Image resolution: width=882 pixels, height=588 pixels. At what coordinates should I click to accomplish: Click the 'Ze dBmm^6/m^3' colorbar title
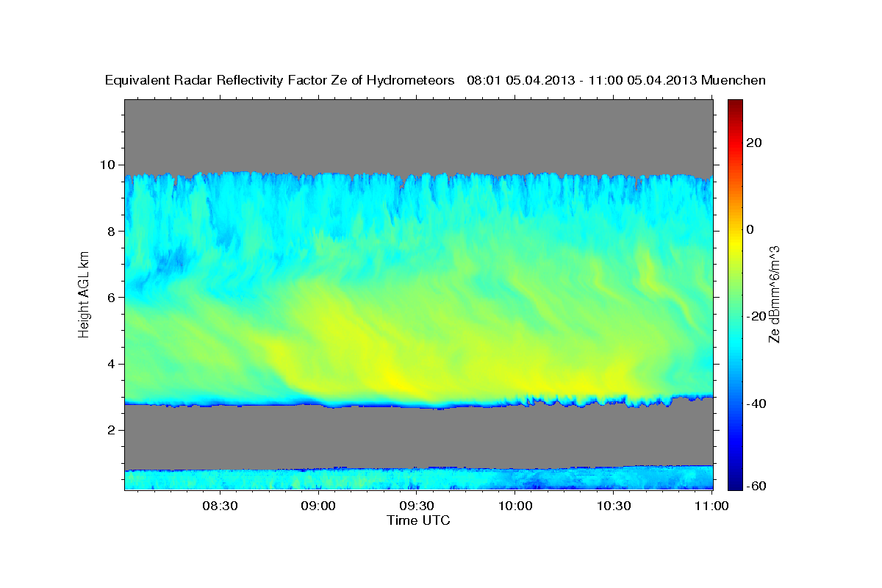(774, 294)
